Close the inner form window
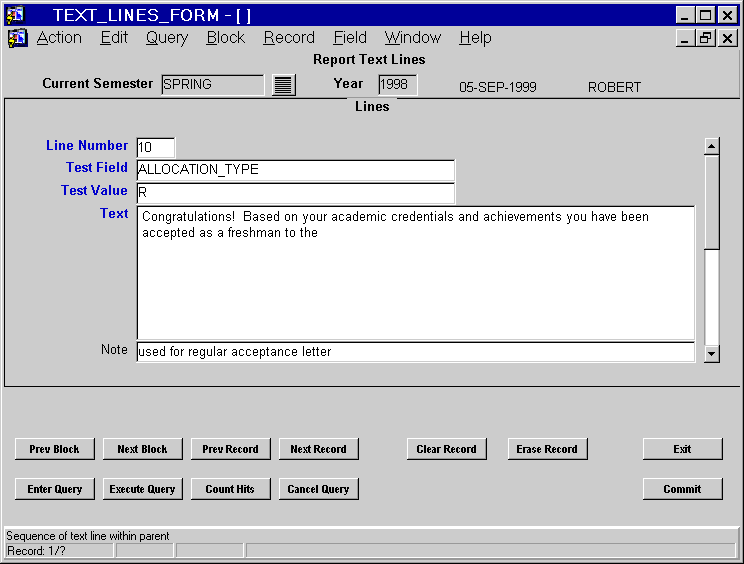744x564 pixels. [x=727, y=38]
